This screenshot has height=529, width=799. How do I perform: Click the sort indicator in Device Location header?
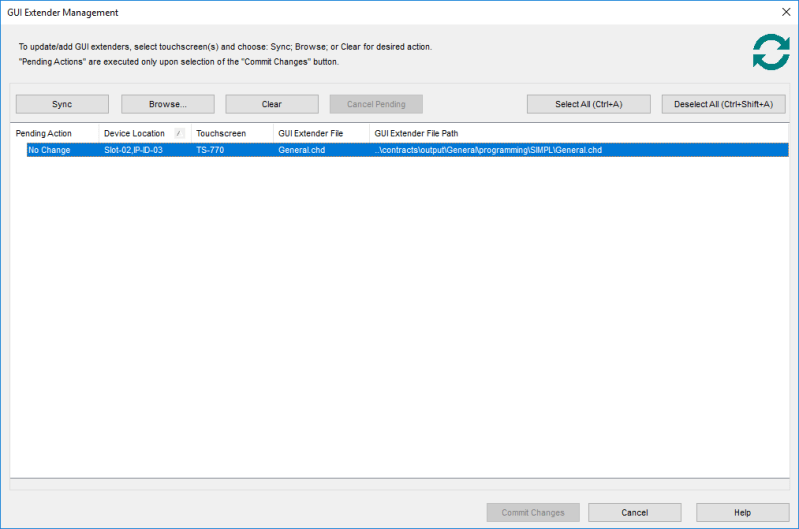(179, 133)
